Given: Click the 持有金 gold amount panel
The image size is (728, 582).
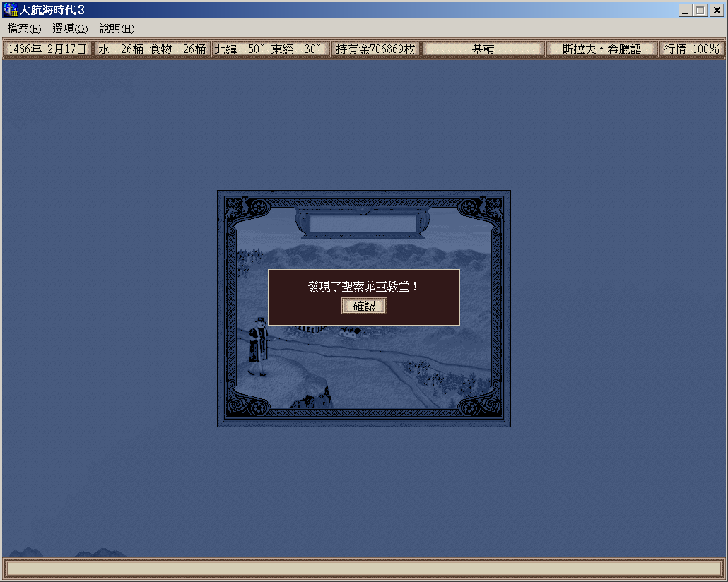Looking at the screenshot, I should [x=375, y=49].
